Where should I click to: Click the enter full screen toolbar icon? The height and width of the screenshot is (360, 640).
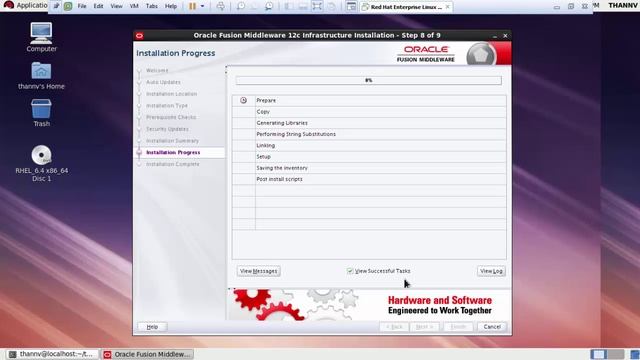coord(317,6)
